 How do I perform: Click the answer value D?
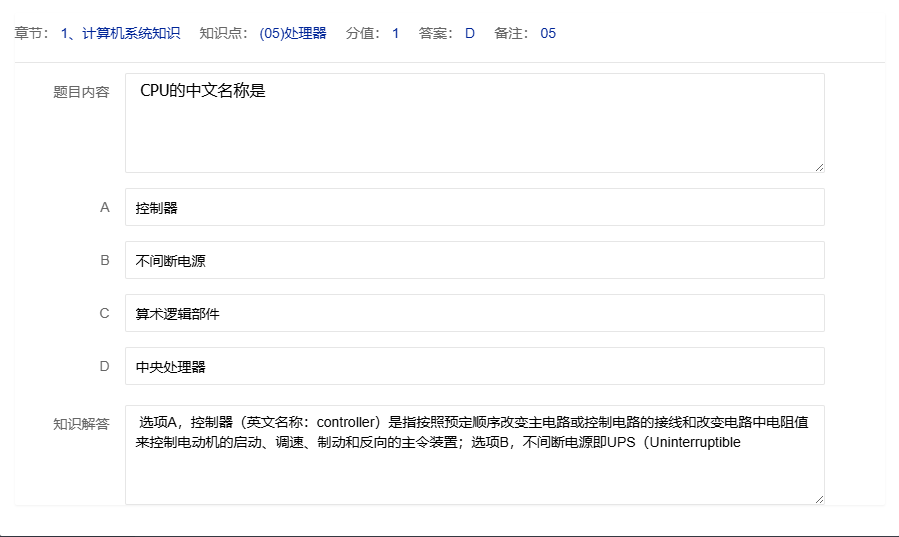(469, 33)
